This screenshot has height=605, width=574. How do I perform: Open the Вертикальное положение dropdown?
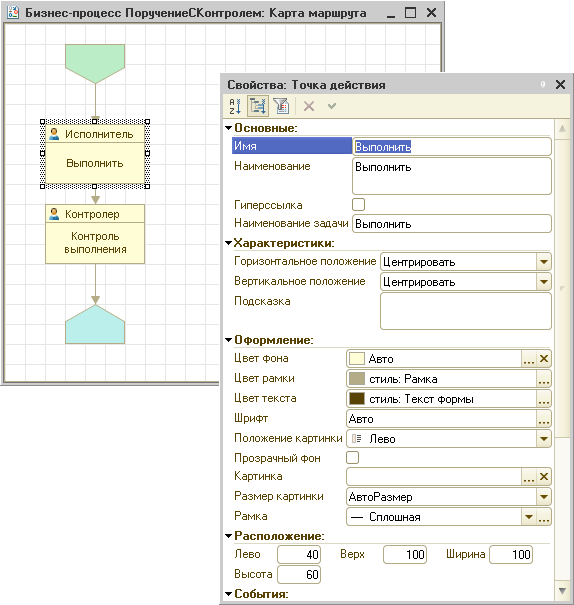[x=544, y=282]
